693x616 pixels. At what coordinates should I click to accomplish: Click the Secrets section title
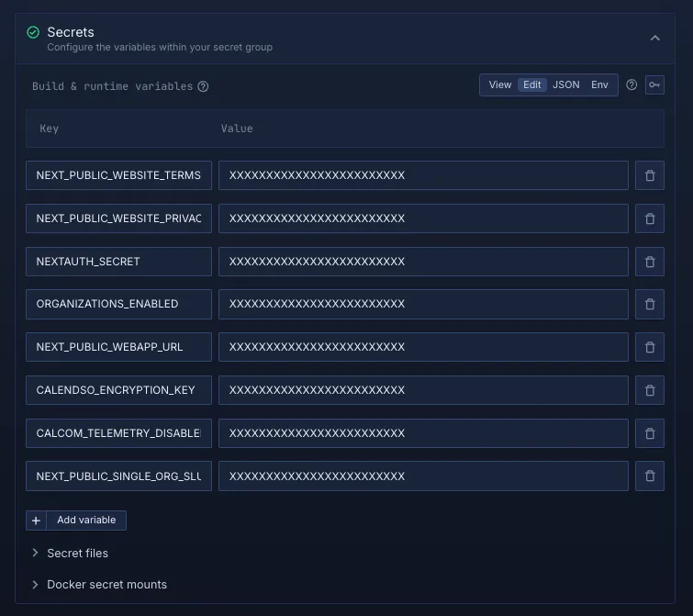click(x=71, y=32)
